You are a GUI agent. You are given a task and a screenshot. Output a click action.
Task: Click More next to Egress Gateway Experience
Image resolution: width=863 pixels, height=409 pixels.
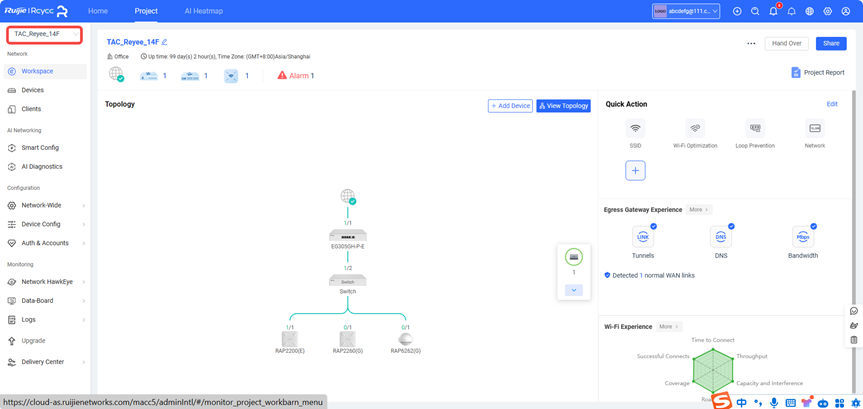[699, 210]
